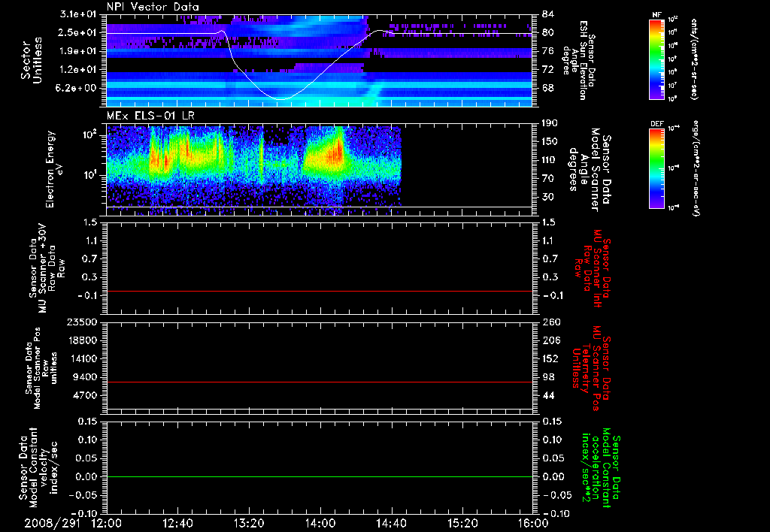
Task: Click the "6.2e+00" sector tick value
Action: pos(77,88)
